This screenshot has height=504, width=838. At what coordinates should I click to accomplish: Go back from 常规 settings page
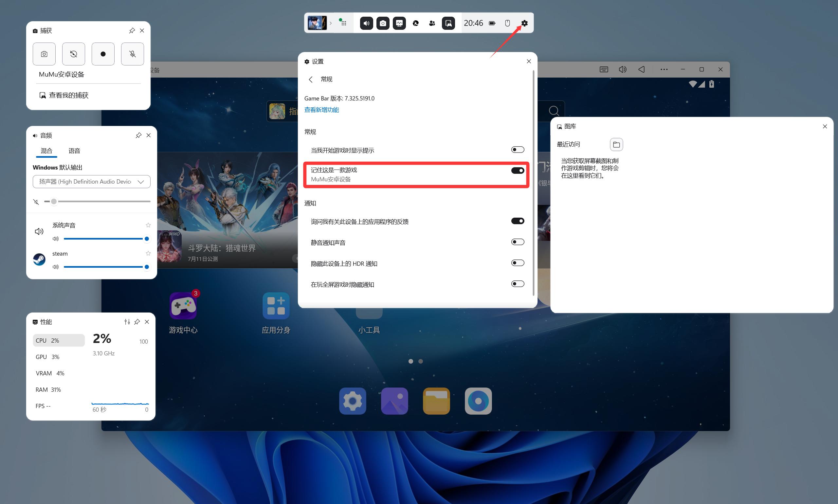pos(310,80)
